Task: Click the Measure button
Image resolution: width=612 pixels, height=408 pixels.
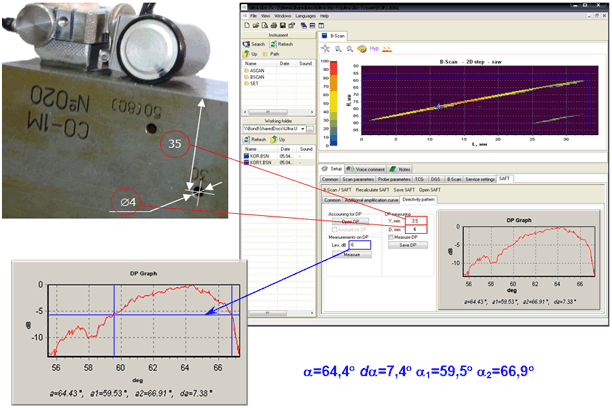Action: pyautogui.click(x=351, y=255)
